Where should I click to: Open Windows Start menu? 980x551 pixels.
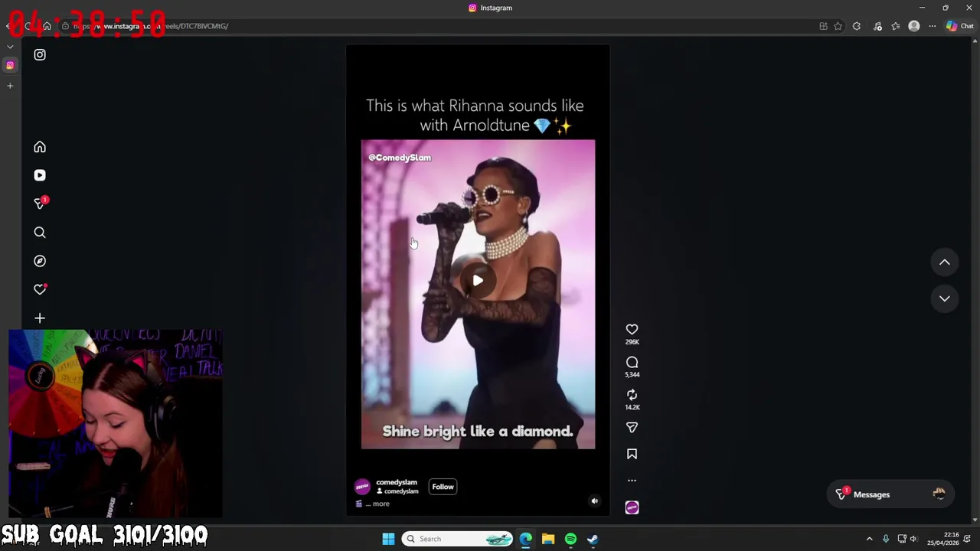tap(388, 539)
